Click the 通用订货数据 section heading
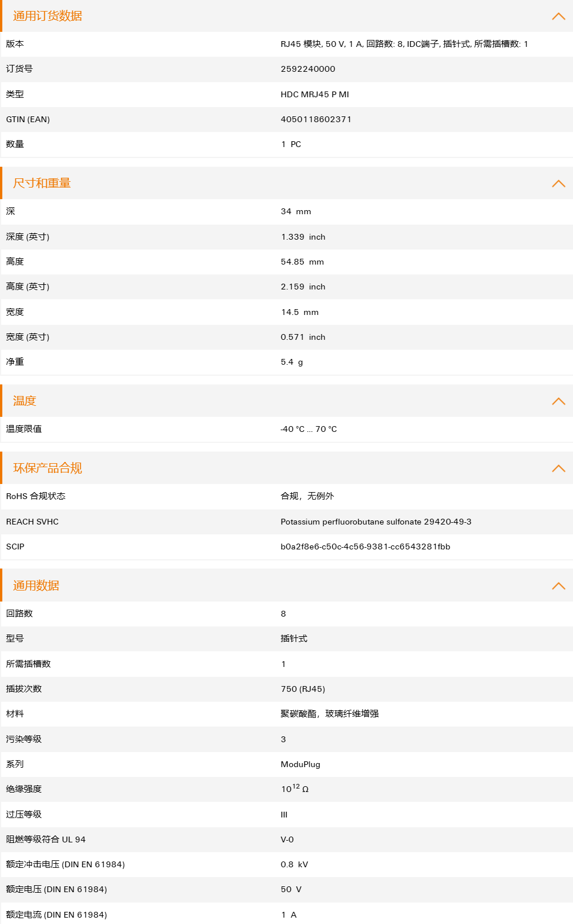Viewport: 573px width, 924px height. pos(48,16)
